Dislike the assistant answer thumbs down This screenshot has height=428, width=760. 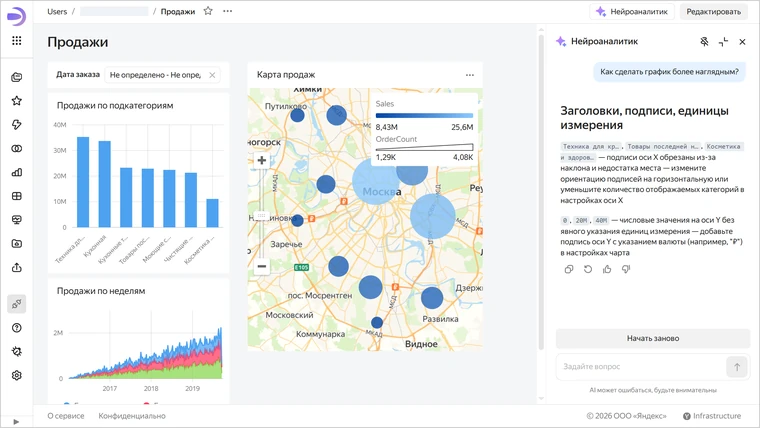pyautogui.click(x=626, y=269)
